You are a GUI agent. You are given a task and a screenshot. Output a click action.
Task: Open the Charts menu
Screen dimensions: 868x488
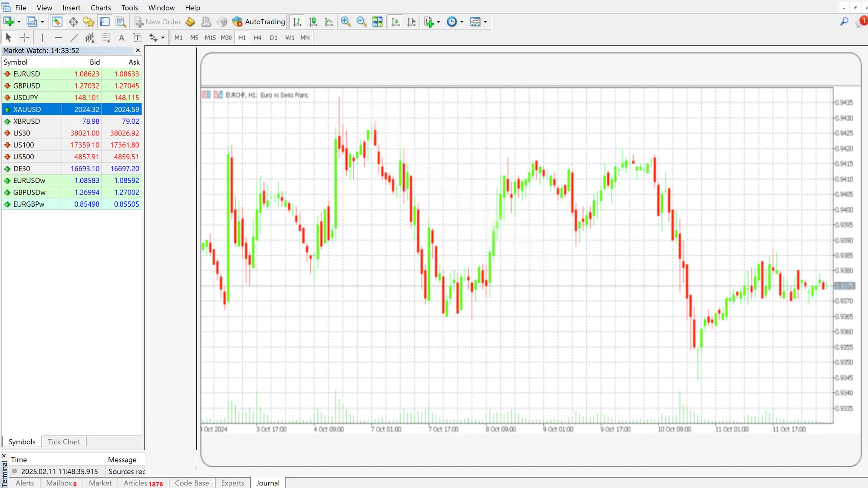click(100, 7)
